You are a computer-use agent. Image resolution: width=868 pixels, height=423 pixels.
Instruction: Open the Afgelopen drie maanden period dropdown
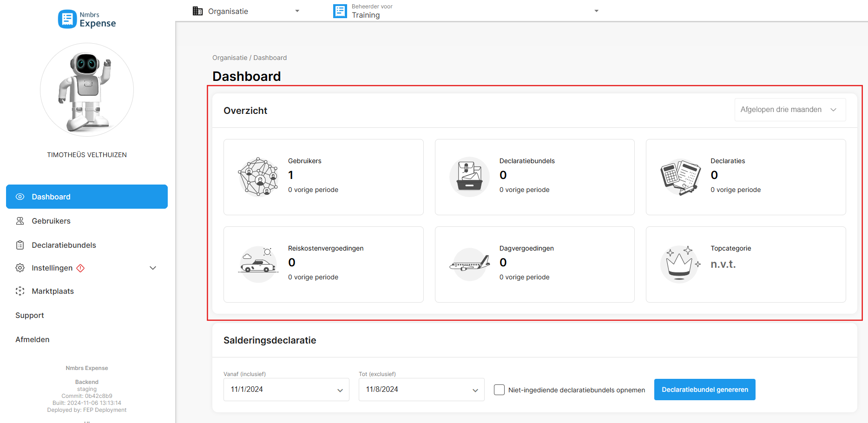[x=790, y=110]
